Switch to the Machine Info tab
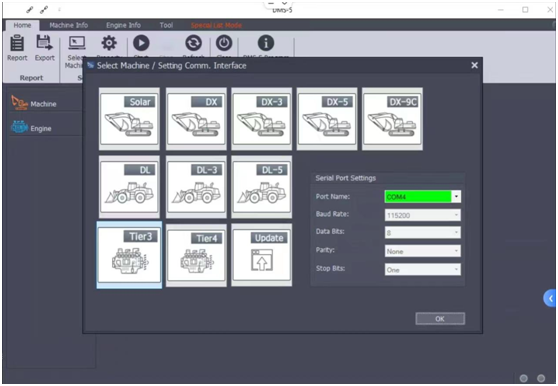The width and height of the screenshot is (558, 386). point(69,25)
